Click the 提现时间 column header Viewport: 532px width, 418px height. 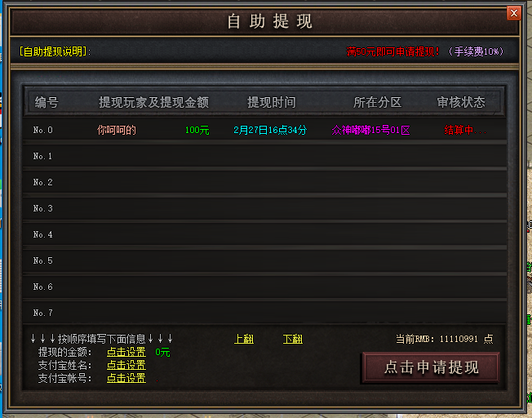272,102
